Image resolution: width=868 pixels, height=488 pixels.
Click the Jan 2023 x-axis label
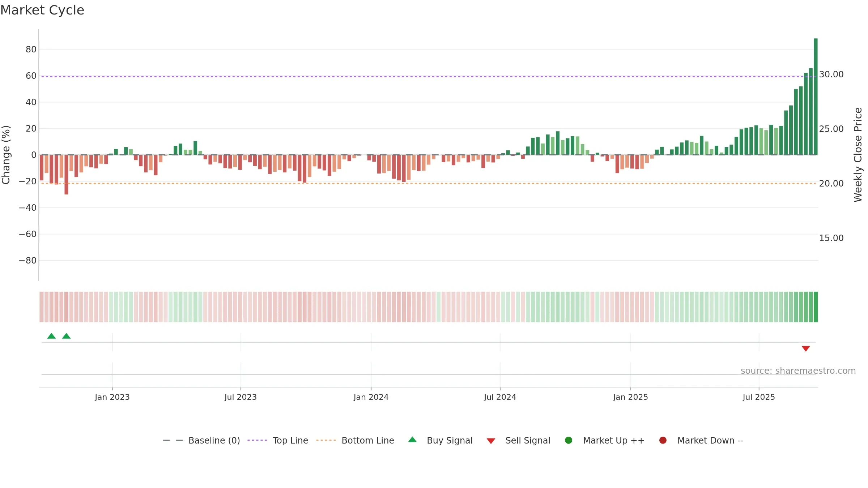point(112,397)
